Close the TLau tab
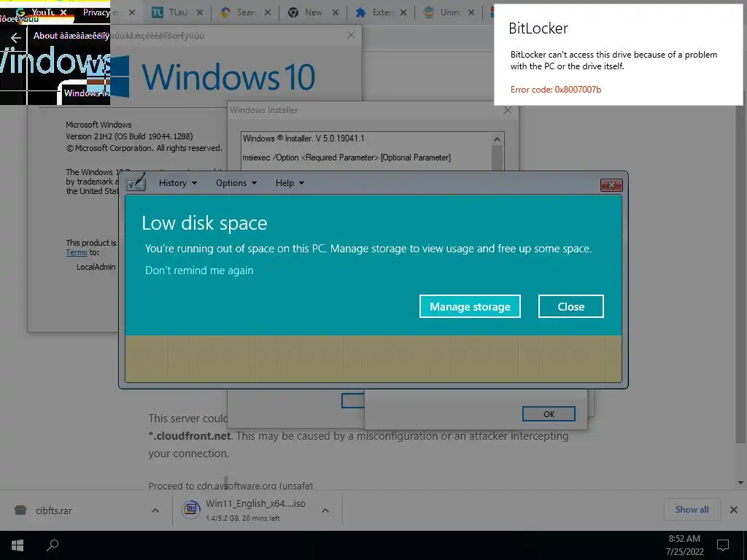 [200, 12]
